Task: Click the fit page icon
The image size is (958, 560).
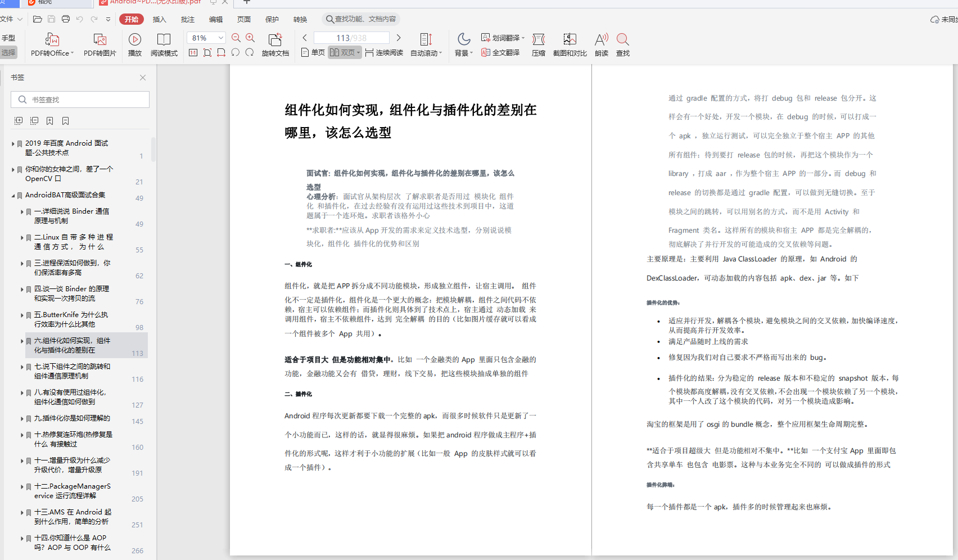Action: [207, 53]
